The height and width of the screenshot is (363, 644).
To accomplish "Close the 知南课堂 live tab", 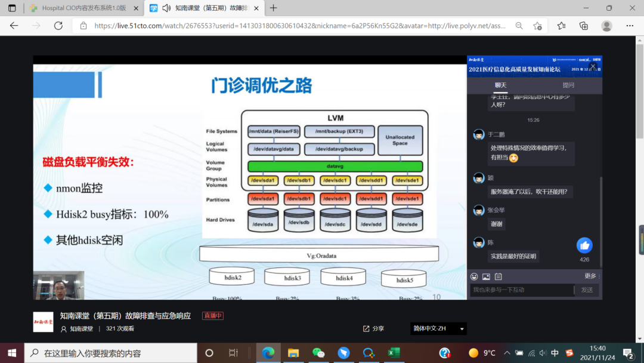I will tap(256, 8).
